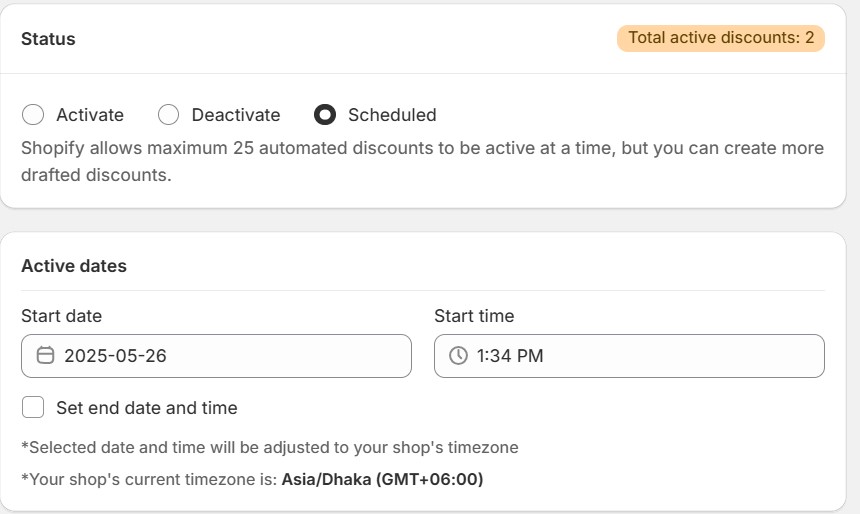
Task: Click the clock icon in Start time
Action: pos(458,356)
